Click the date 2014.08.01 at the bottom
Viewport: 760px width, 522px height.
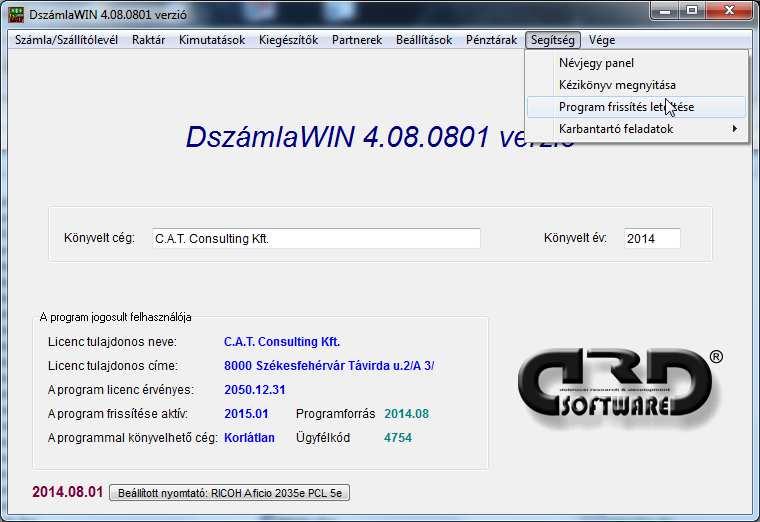pyautogui.click(x=67, y=492)
